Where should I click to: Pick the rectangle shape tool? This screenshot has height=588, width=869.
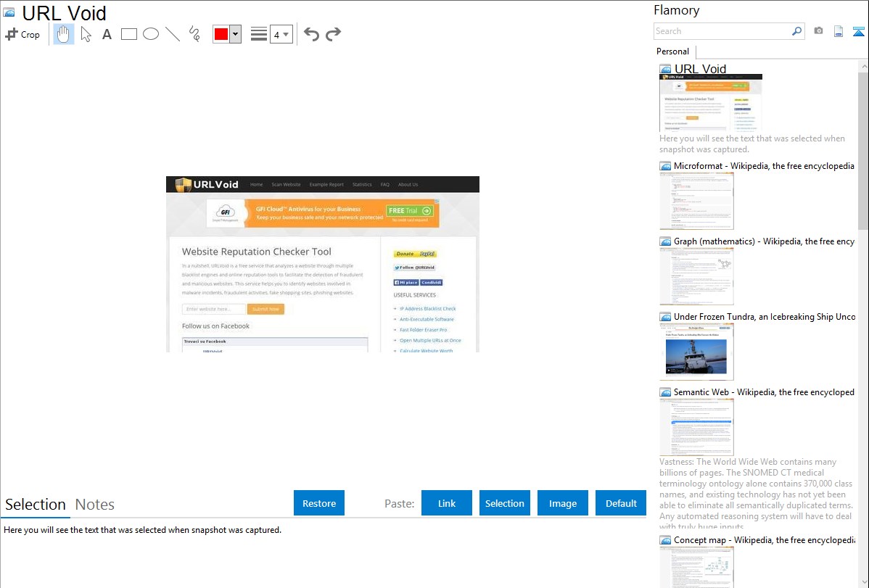point(128,34)
